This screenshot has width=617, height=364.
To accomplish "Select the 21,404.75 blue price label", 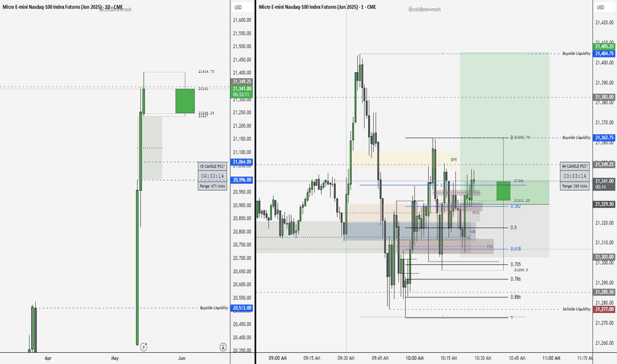I will tap(604, 53).
